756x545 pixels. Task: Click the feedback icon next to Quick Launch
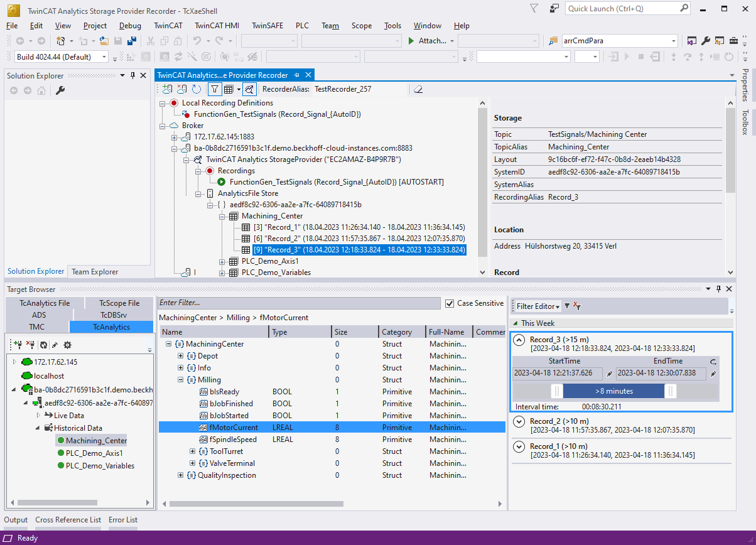click(x=554, y=8)
